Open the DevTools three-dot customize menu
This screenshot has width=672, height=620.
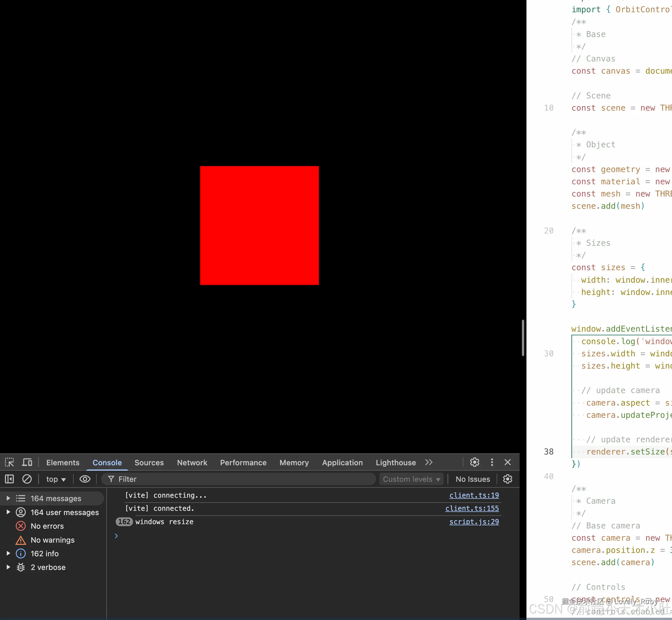(x=492, y=462)
